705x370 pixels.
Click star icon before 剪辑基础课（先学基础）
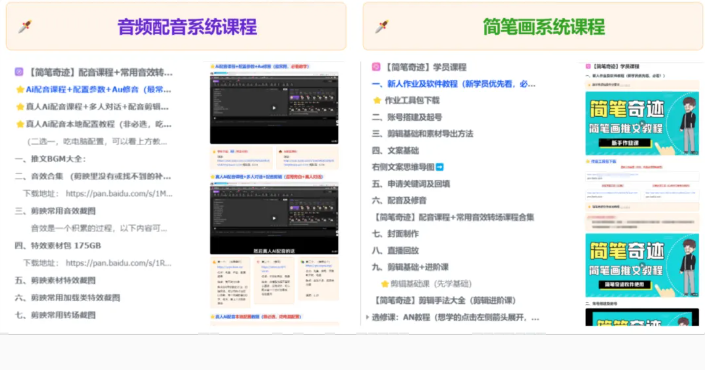tap(384, 284)
